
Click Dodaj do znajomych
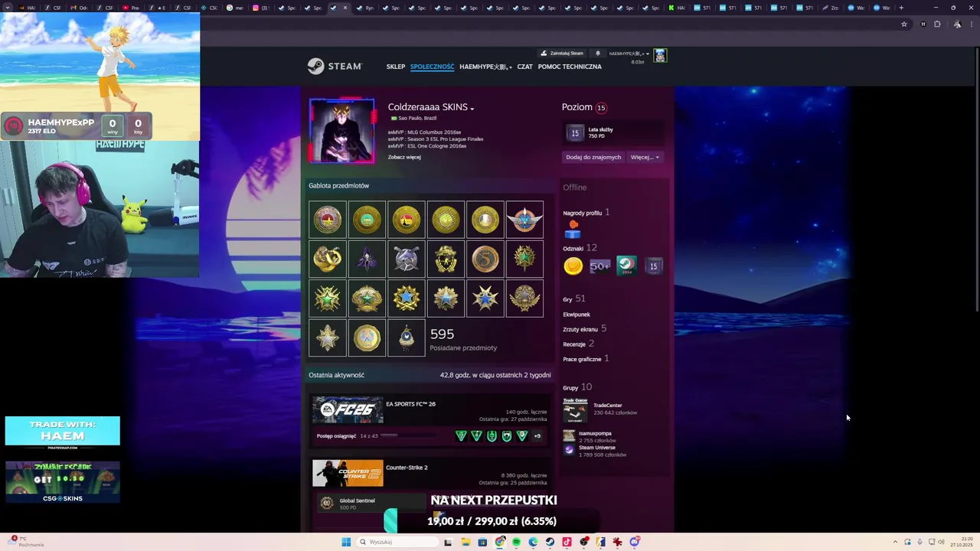point(593,158)
